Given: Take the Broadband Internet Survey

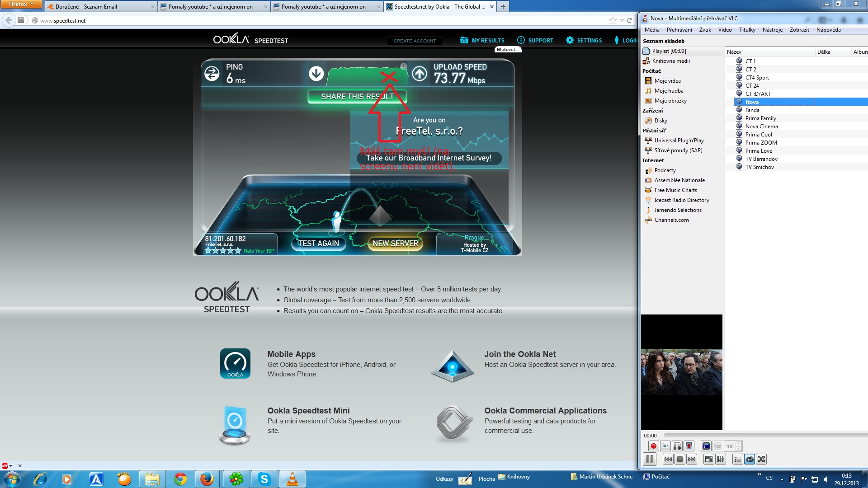Looking at the screenshot, I should pos(429,158).
